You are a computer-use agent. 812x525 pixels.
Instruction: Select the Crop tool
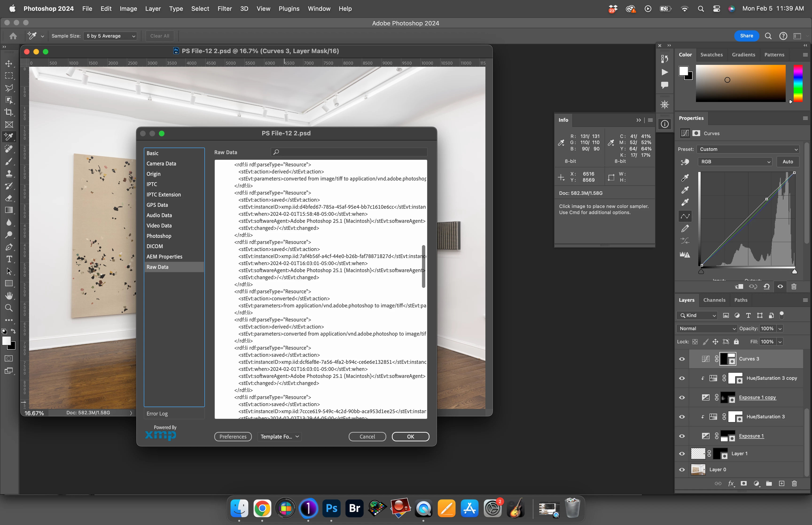pos(9,112)
